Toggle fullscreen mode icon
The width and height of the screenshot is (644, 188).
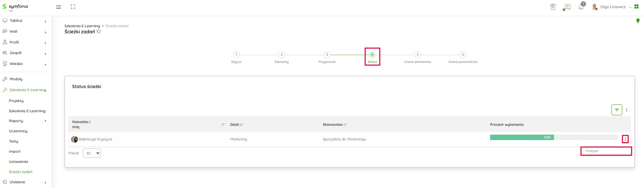coord(73,7)
